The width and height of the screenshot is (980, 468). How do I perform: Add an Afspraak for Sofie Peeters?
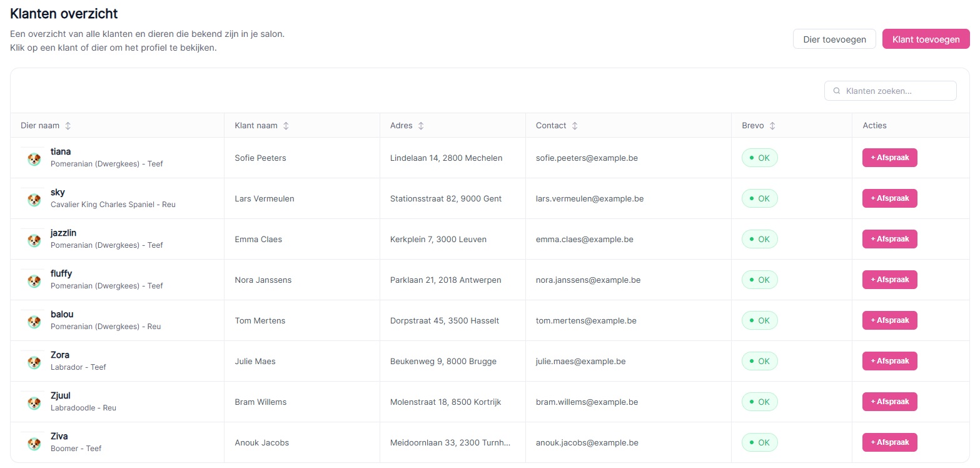click(889, 158)
